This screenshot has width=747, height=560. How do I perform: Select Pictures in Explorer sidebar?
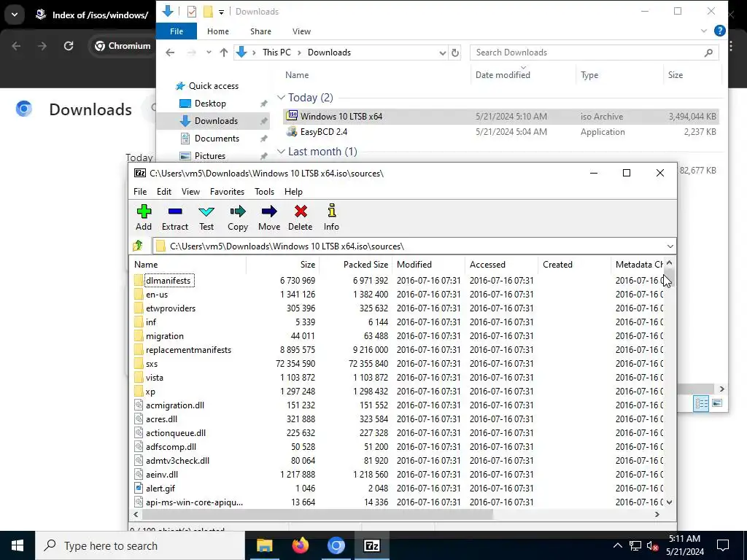[209, 156]
